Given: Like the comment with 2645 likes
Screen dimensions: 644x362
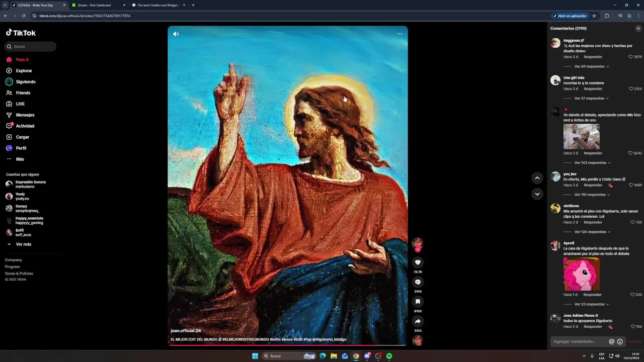Looking at the screenshot, I should (x=630, y=153).
